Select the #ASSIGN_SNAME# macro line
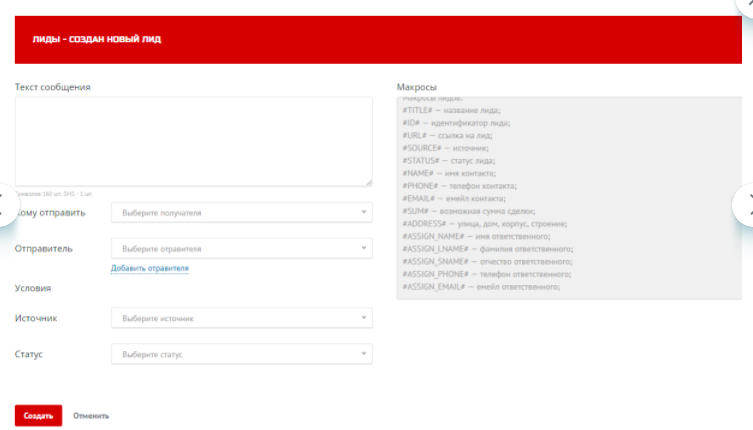The image size is (753, 430). coord(487,261)
